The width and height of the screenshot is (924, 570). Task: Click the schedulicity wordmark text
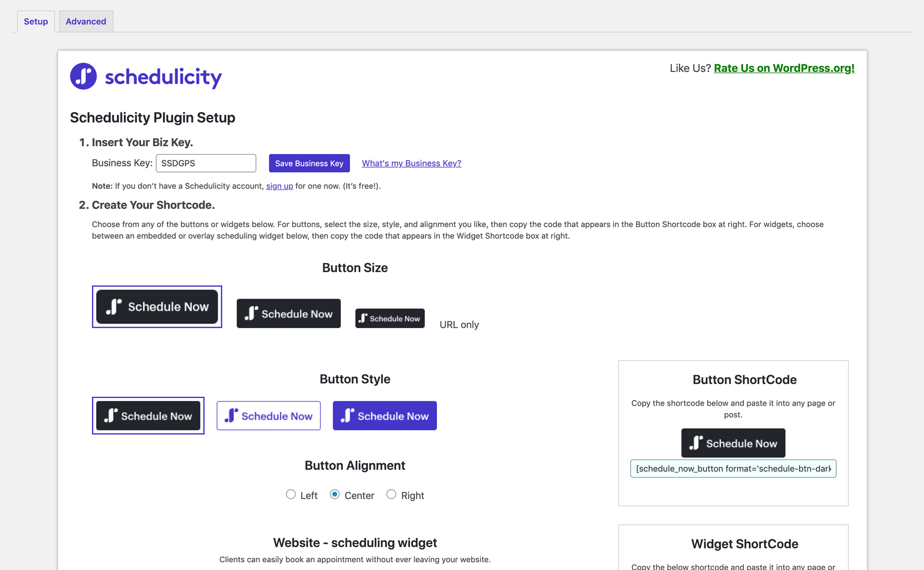pos(163,77)
